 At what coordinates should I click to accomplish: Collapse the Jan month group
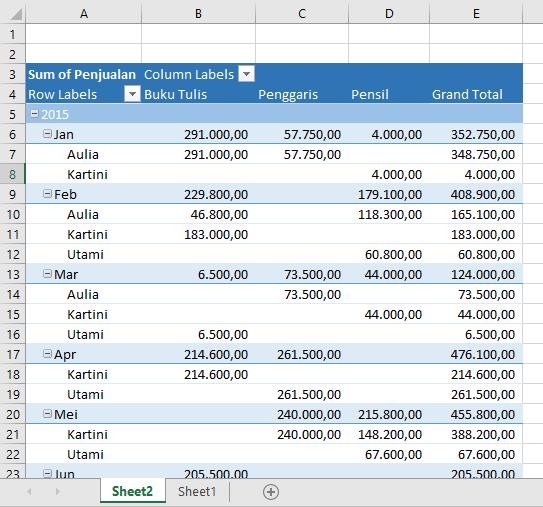click(47, 134)
